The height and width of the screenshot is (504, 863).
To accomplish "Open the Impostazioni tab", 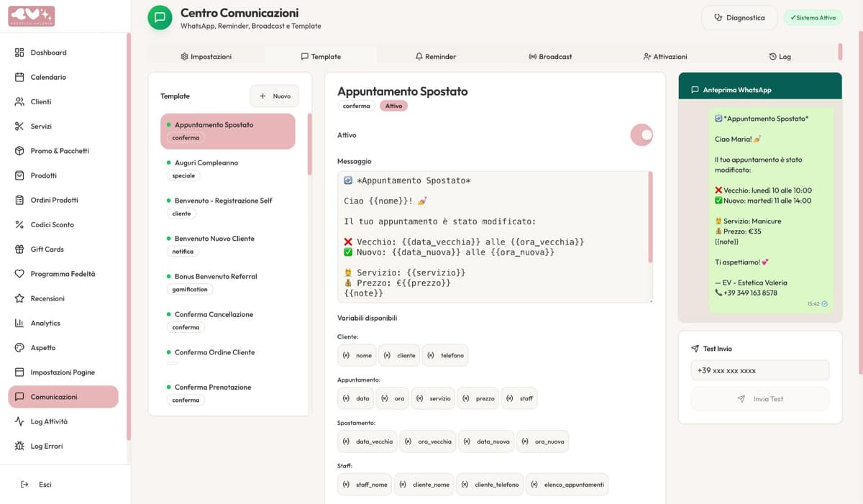I will point(206,56).
